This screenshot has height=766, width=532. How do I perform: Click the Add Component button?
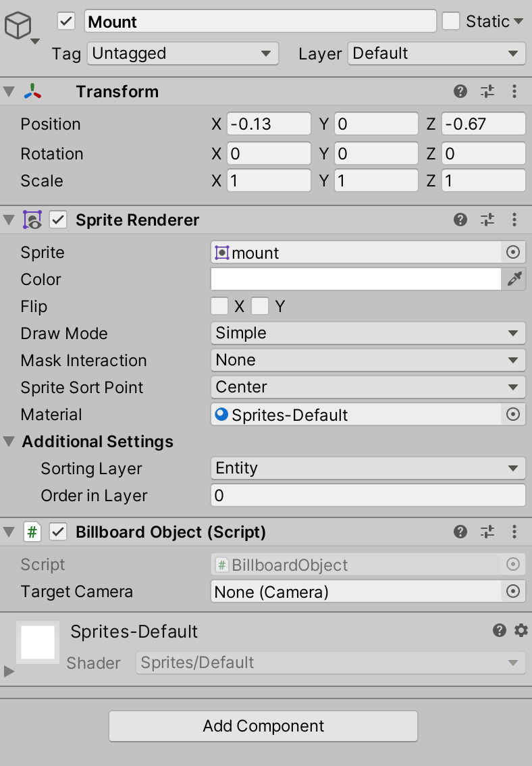[x=263, y=726]
